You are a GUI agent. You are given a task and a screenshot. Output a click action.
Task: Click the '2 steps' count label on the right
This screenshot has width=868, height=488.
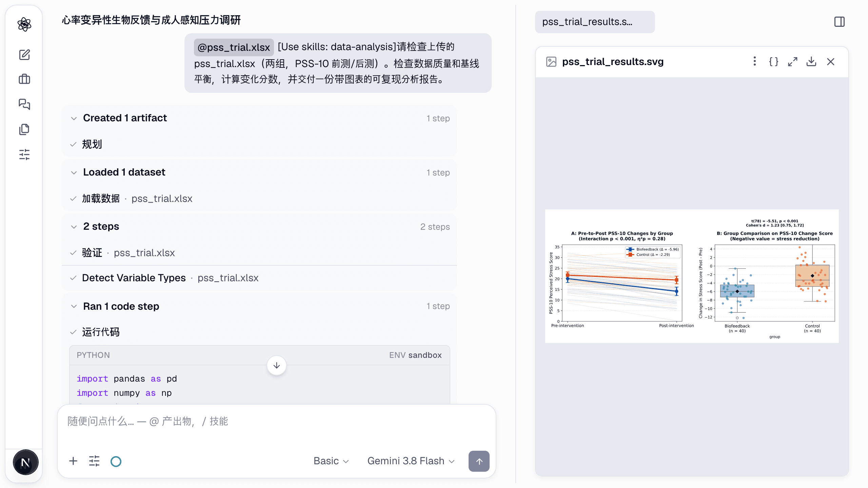(x=435, y=227)
